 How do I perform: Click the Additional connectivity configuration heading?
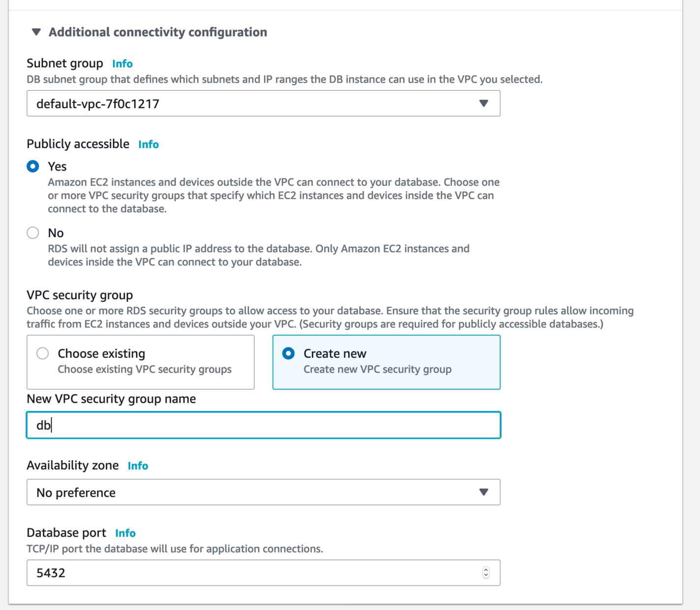(x=158, y=32)
